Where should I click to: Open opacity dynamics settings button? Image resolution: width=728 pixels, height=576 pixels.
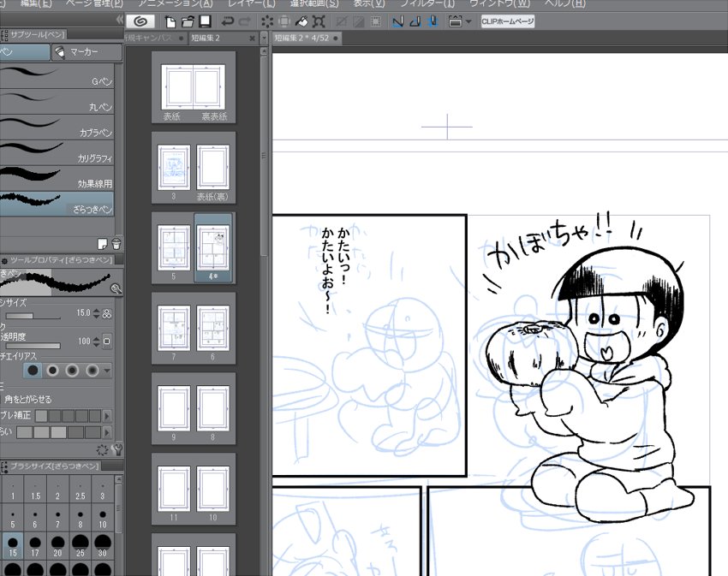click(107, 341)
